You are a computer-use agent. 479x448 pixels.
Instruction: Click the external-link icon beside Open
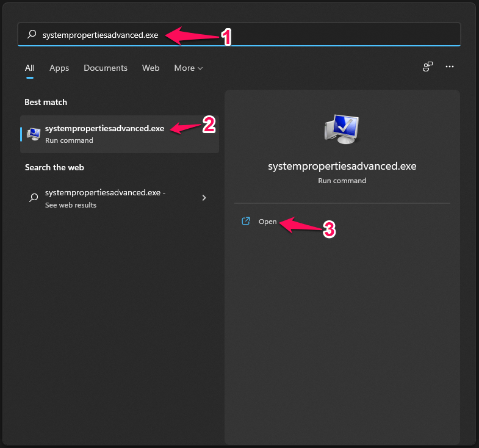[x=246, y=222]
